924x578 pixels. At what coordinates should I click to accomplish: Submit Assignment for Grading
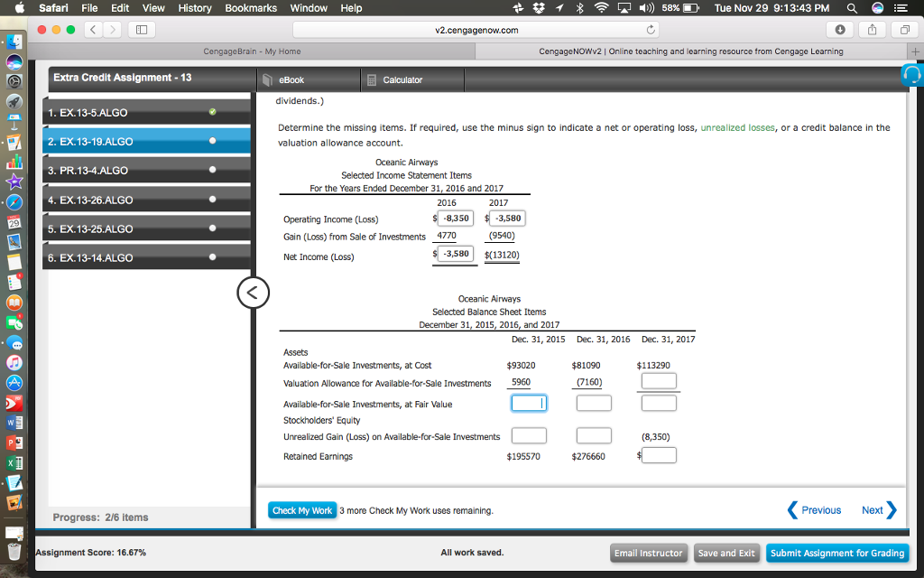tap(836, 553)
